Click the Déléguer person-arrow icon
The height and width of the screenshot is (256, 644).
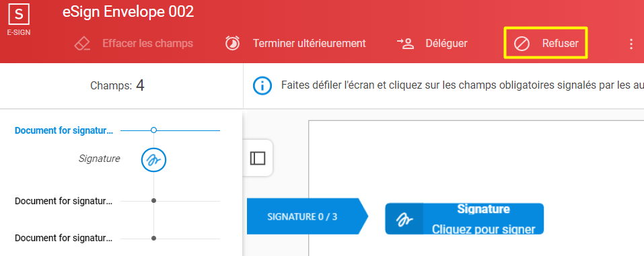click(405, 43)
